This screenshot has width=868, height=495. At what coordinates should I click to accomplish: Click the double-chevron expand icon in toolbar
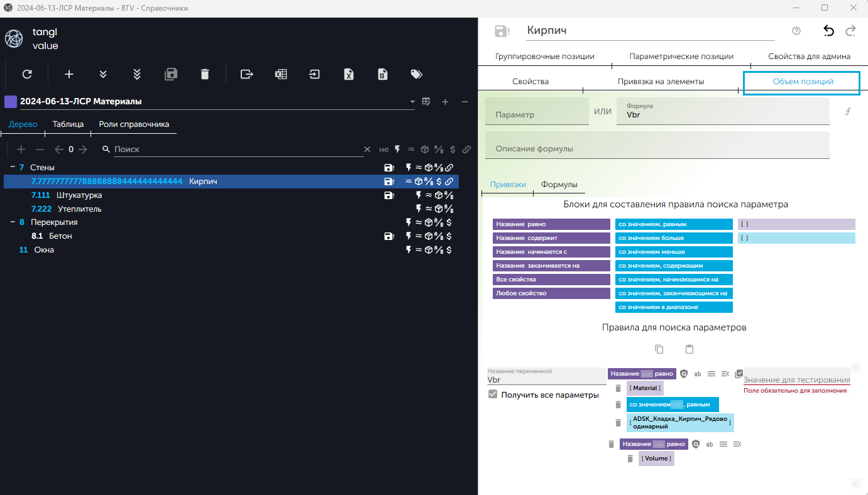point(103,74)
